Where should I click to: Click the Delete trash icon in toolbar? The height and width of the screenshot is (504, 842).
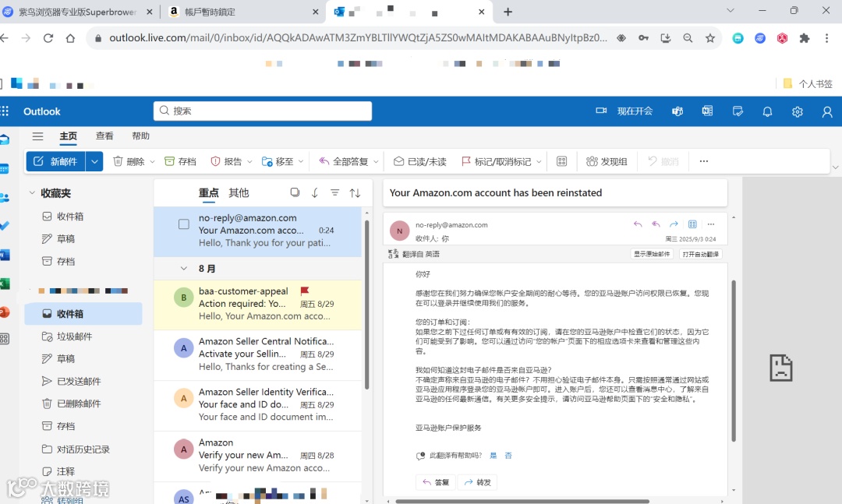(x=119, y=161)
